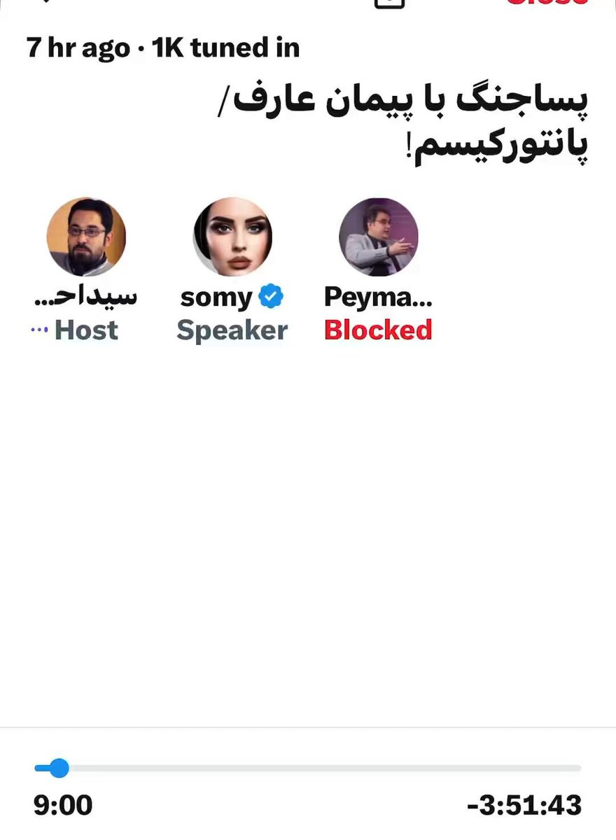Image resolution: width=616 pixels, height=840 pixels.
Task: Tap the Persian Space title heading
Action: 411,125
